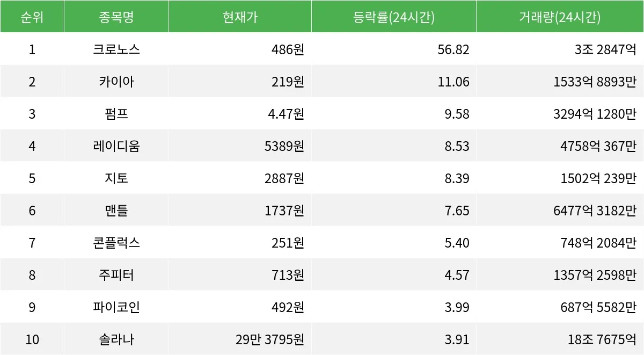Click the 파이코인 coin name
644x355 pixels.
point(116,307)
